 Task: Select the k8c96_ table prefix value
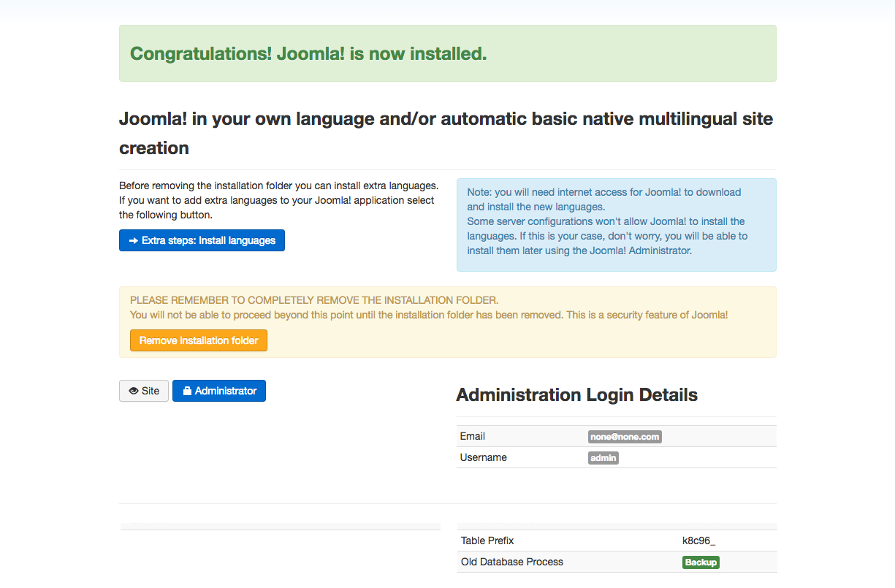pyautogui.click(x=699, y=541)
